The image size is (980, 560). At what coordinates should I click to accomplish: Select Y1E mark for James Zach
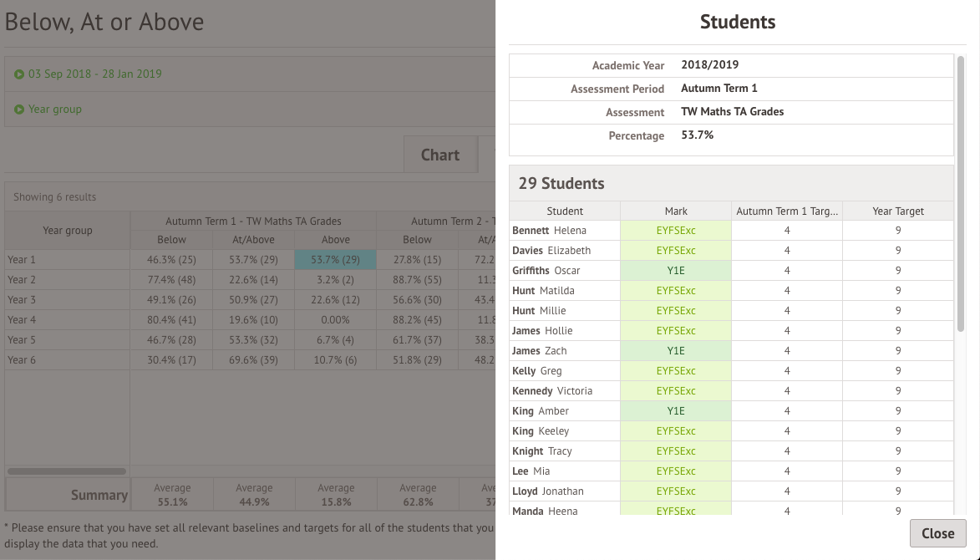point(676,351)
